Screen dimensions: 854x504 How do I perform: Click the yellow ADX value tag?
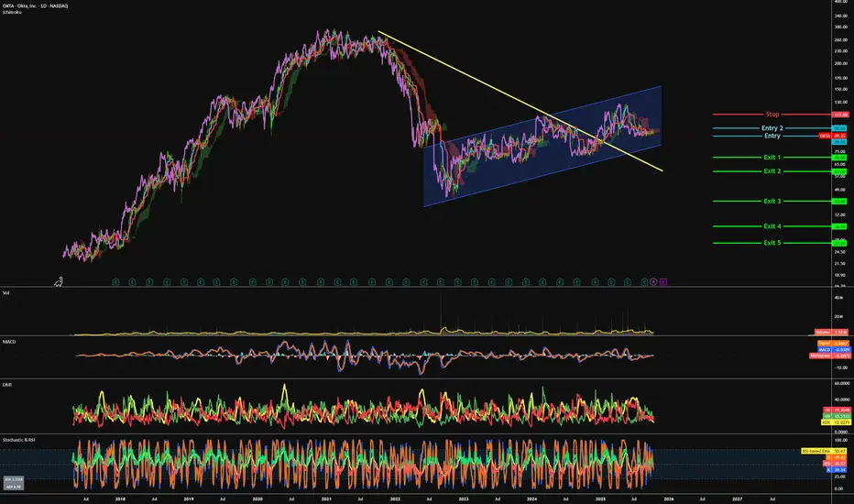click(836, 422)
